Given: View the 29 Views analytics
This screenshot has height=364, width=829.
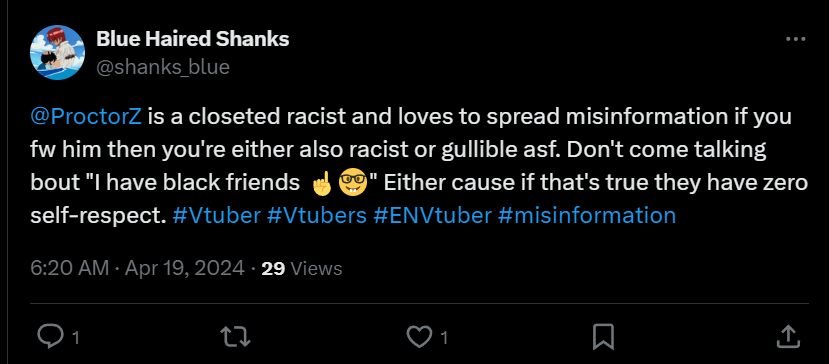Looking at the screenshot, I should [x=302, y=269].
